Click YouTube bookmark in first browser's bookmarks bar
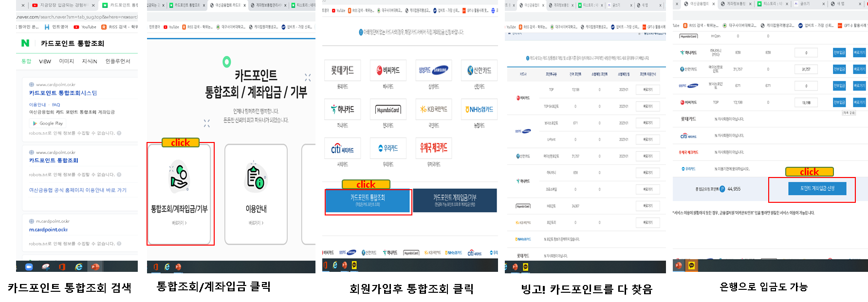This screenshot has height=302, width=868. (85, 27)
